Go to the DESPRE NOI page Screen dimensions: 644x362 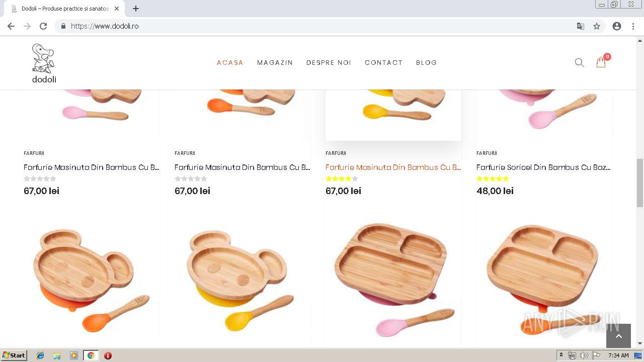(329, 63)
